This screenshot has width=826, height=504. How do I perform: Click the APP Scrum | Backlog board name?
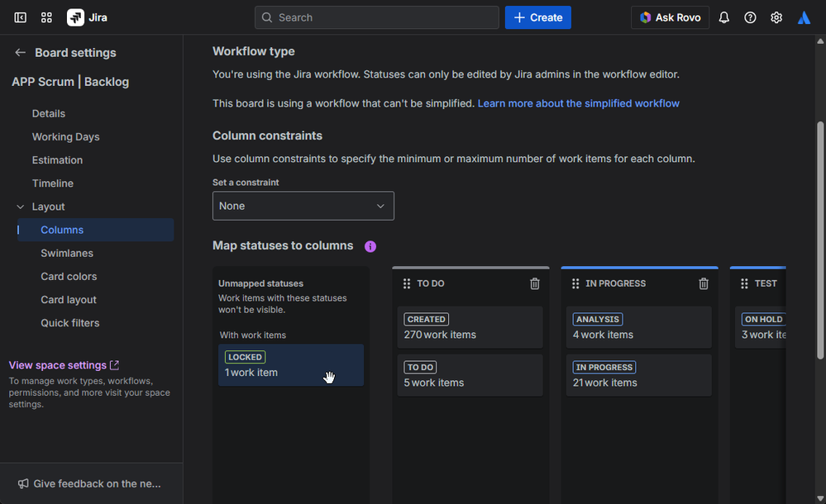70,82
